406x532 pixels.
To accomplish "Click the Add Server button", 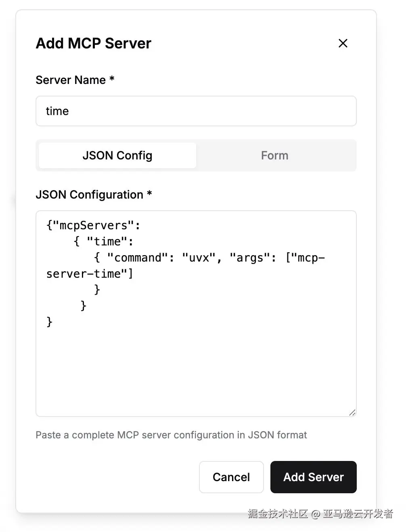I will (x=313, y=477).
